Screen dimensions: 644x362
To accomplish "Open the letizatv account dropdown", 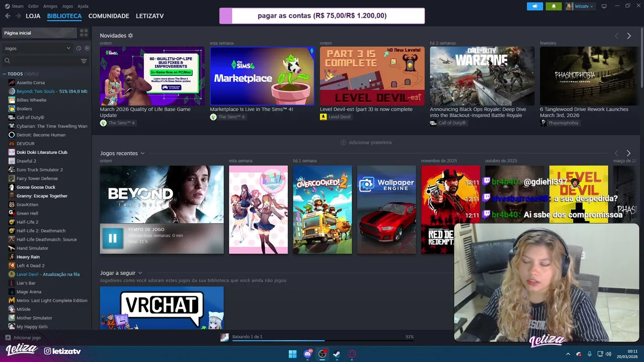I will point(580,6).
